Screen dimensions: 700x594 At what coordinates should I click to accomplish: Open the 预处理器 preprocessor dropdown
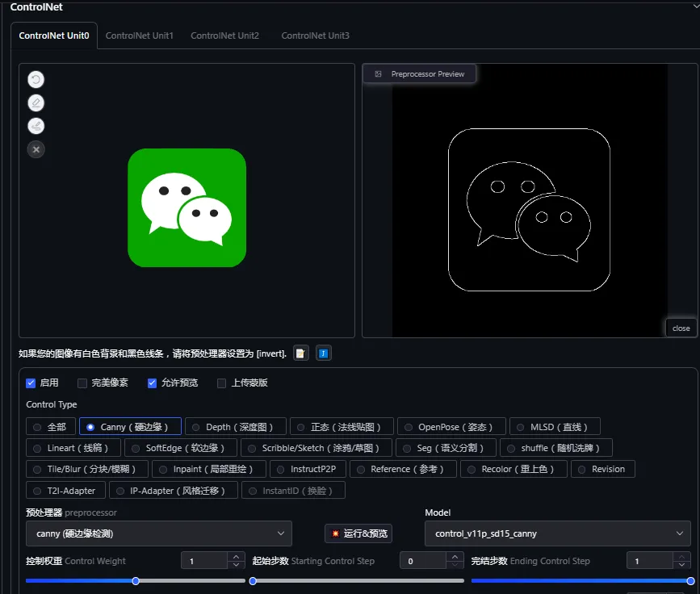157,533
